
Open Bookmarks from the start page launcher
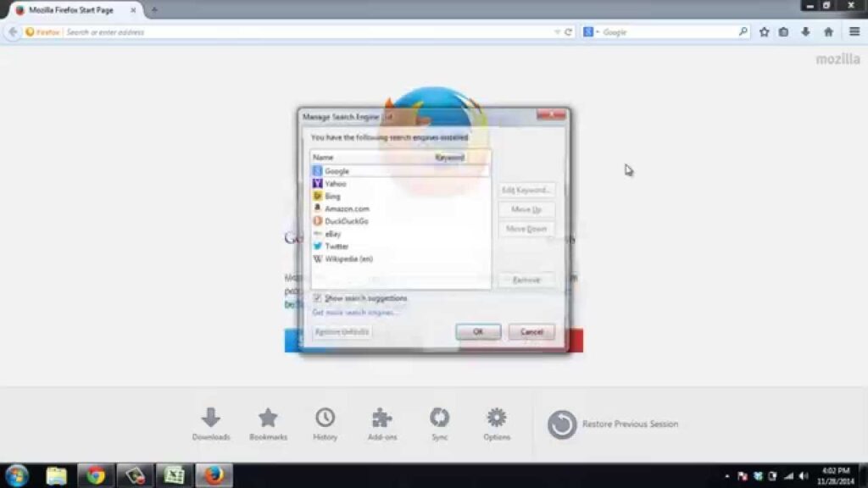coord(268,424)
